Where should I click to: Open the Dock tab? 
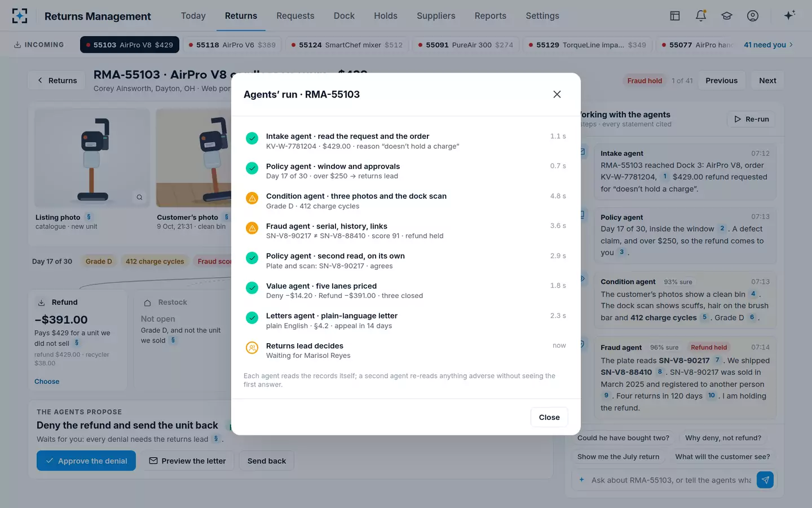[344, 16]
